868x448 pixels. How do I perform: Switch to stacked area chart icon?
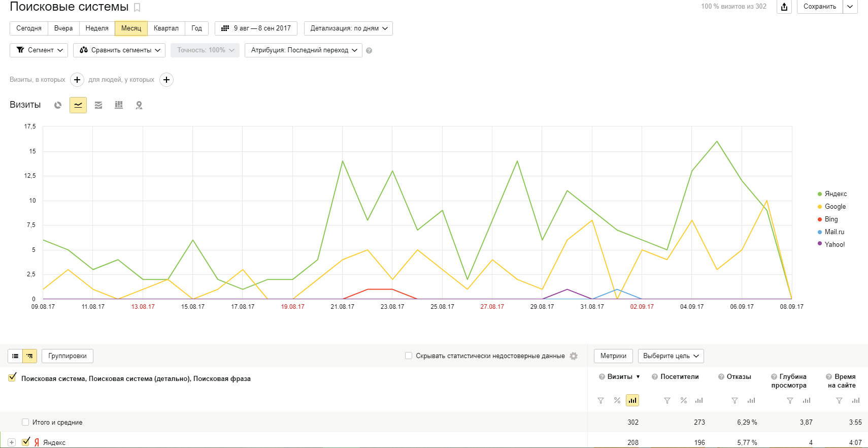[x=98, y=105]
